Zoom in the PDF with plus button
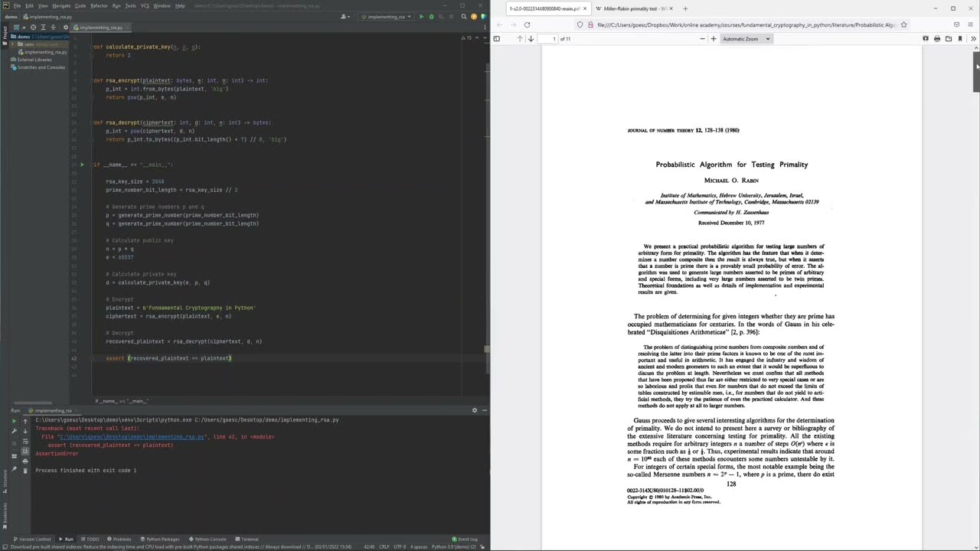 [714, 38]
